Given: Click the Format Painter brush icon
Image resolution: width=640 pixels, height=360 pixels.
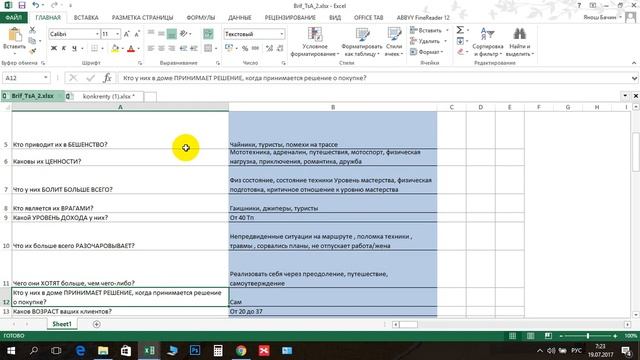Looking at the screenshot, I should click(32, 51).
